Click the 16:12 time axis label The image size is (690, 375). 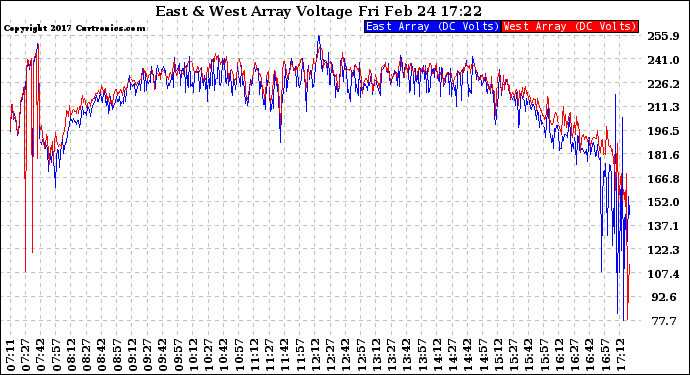558,355
